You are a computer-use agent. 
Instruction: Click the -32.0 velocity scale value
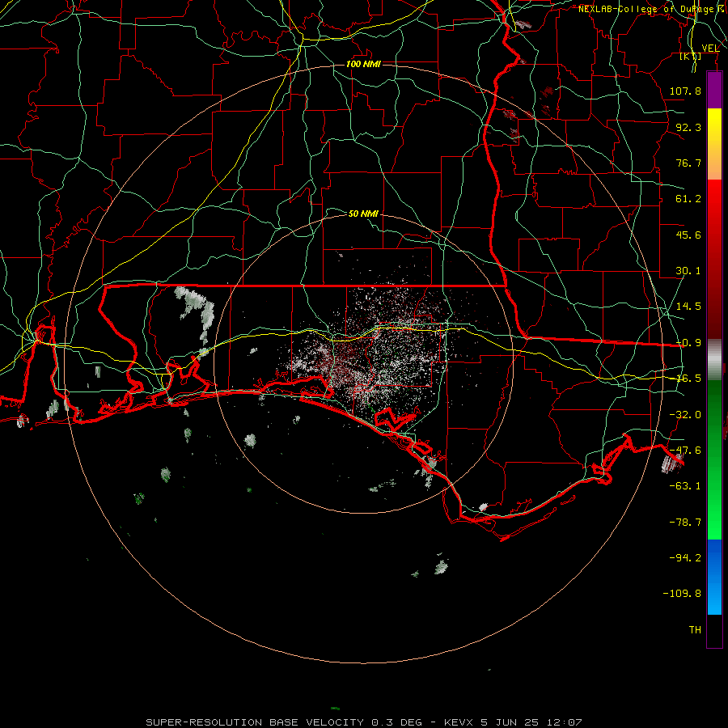pos(685,415)
